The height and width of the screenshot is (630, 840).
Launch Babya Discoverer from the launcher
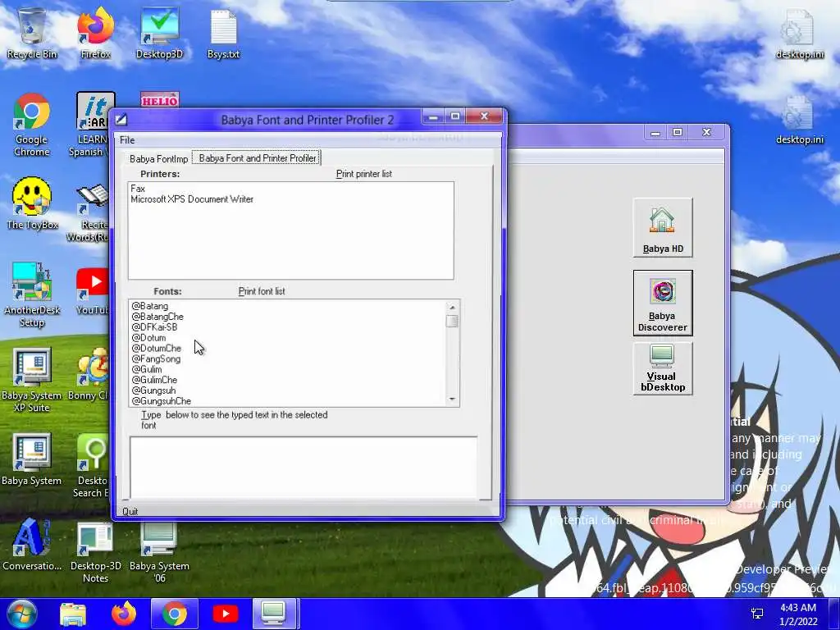[663, 304]
